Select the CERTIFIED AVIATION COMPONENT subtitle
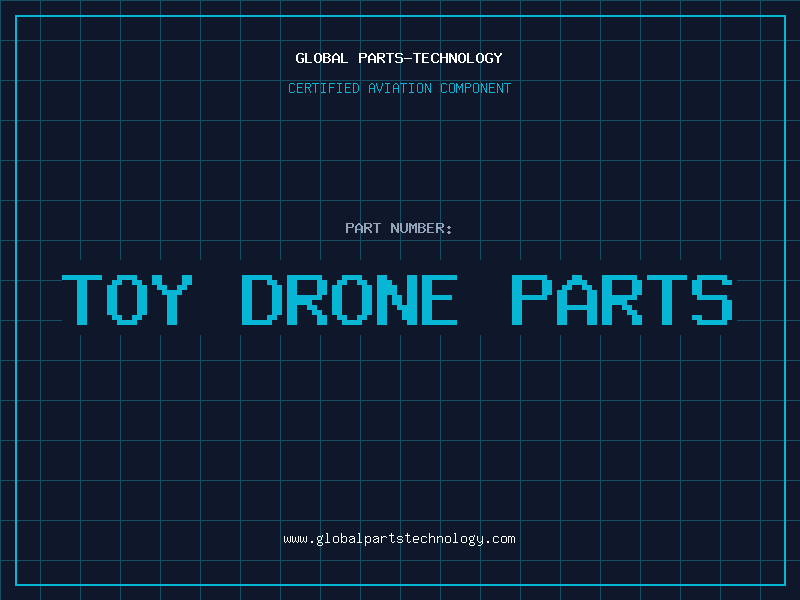This screenshot has height=600, width=800. [399, 88]
